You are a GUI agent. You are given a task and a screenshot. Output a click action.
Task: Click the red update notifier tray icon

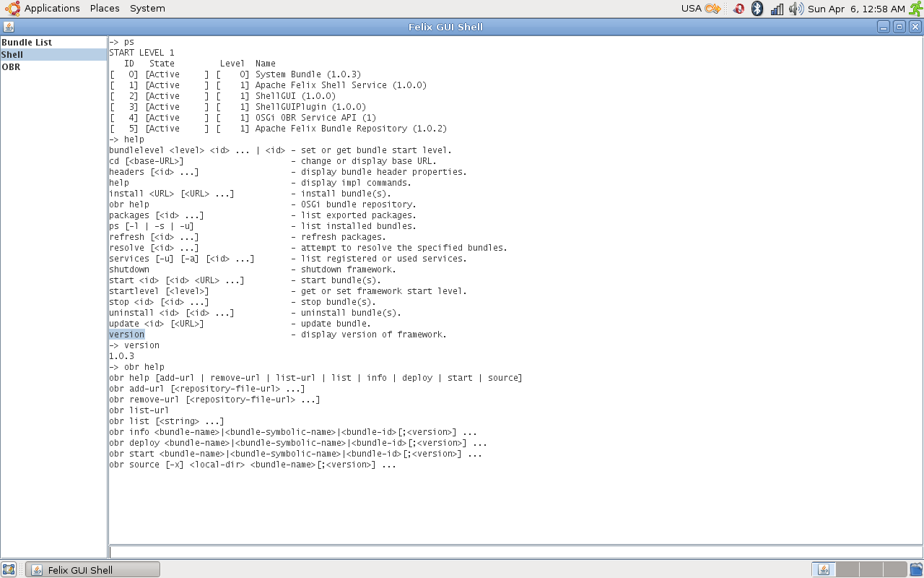pyautogui.click(x=738, y=9)
